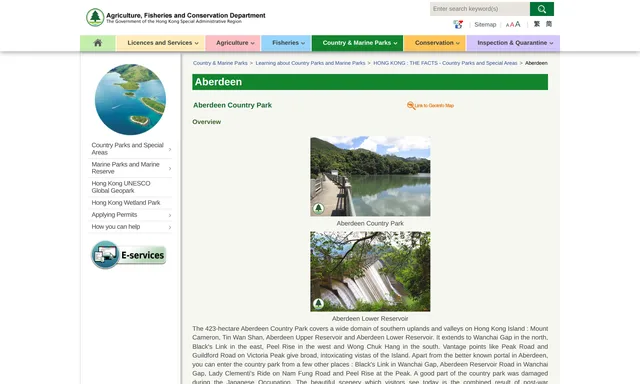Click the GeoInfo Map magnifier icon
The width and height of the screenshot is (640, 384).
tap(411, 106)
